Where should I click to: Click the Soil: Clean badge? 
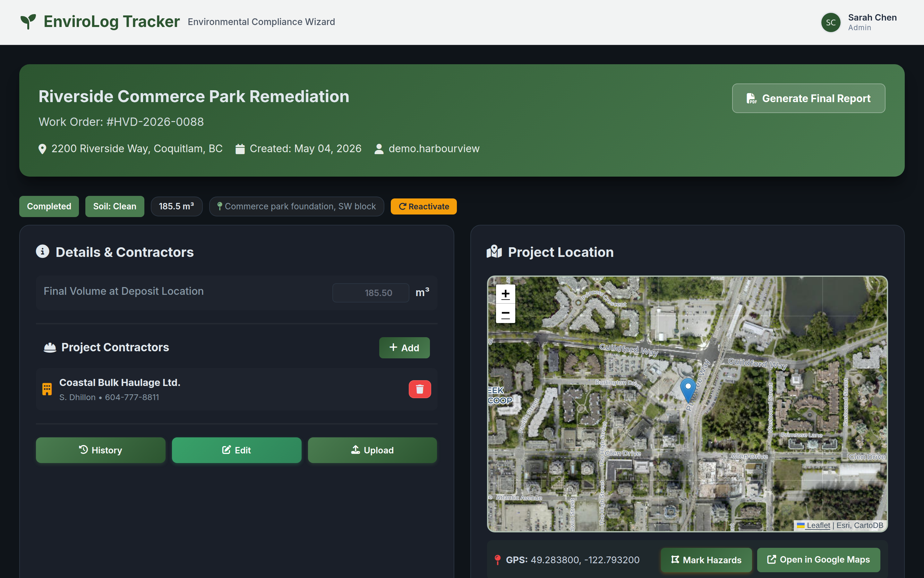click(115, 206)
